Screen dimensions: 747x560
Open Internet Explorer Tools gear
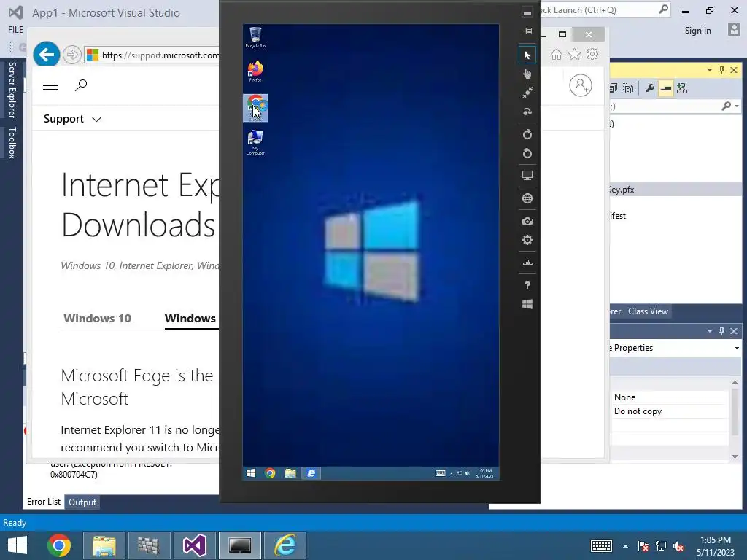[592, 54]
